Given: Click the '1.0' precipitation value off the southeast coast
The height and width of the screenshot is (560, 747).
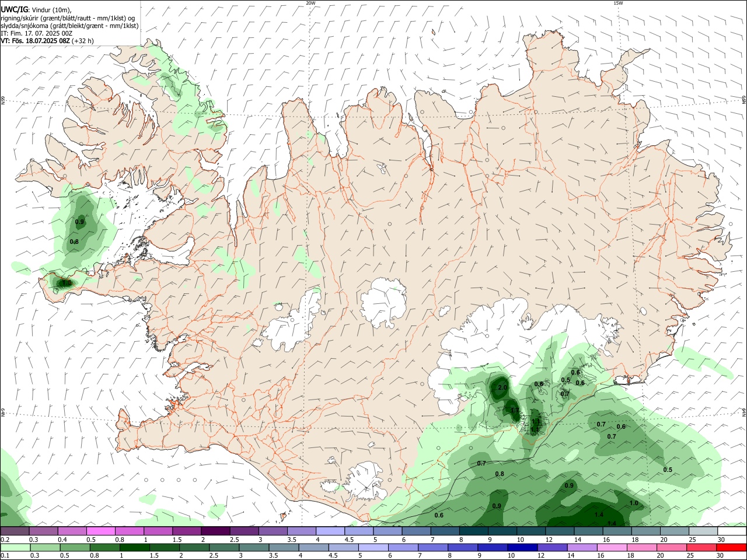Looking at the screenshot, I should pos(634,503).
